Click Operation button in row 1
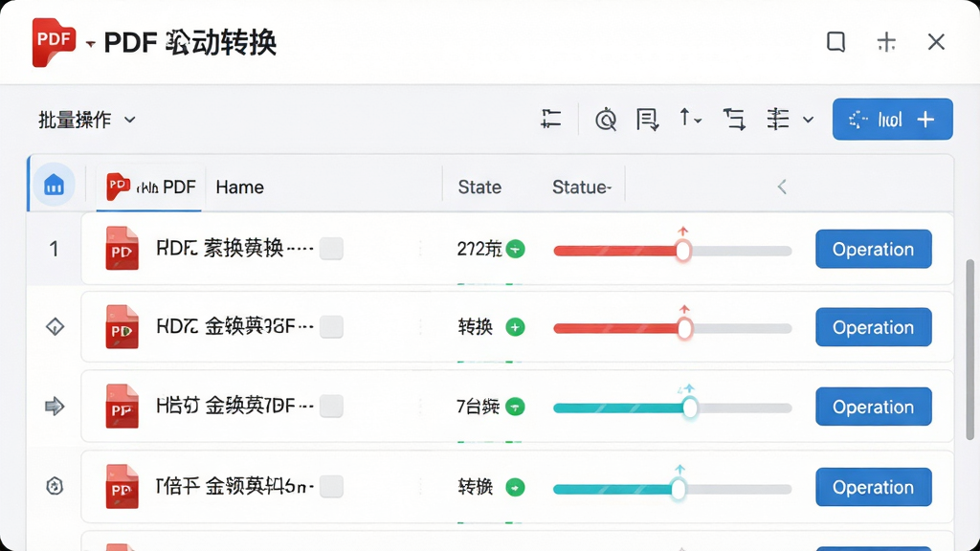 pos(873,249)
